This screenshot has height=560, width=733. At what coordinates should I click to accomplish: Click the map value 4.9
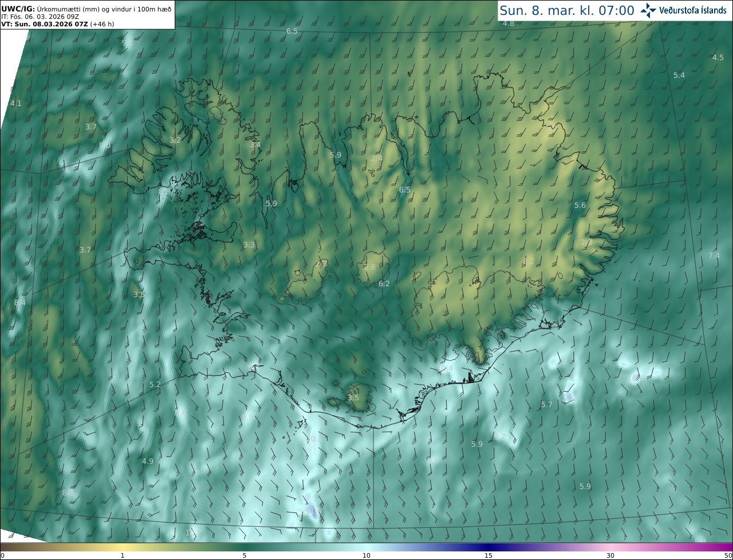point(148,462)
